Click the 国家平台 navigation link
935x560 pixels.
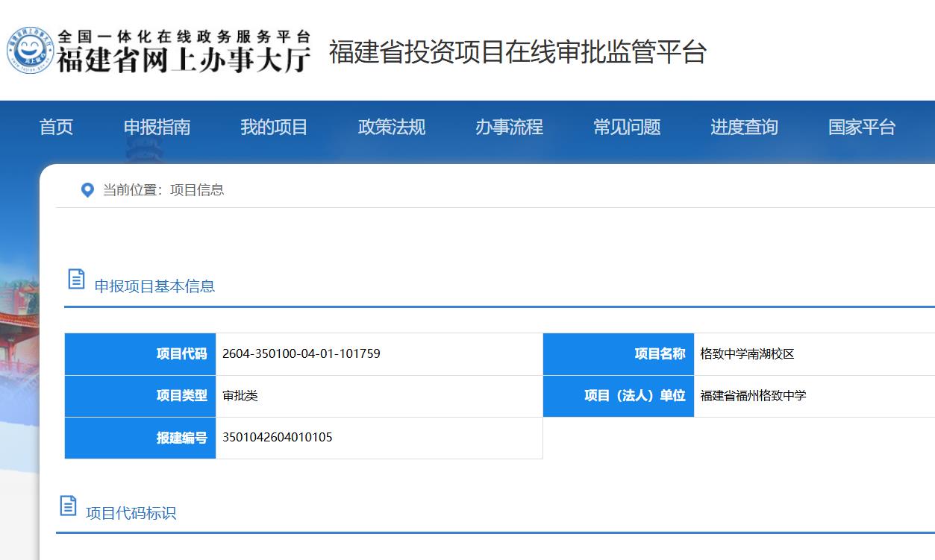862,128
